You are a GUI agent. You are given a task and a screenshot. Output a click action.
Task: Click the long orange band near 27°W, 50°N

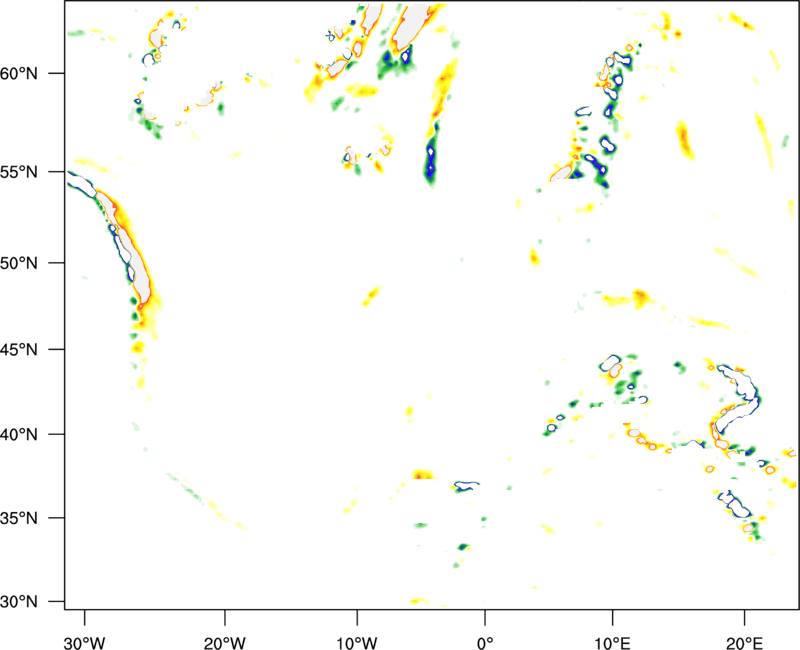(x=140, y=258)
